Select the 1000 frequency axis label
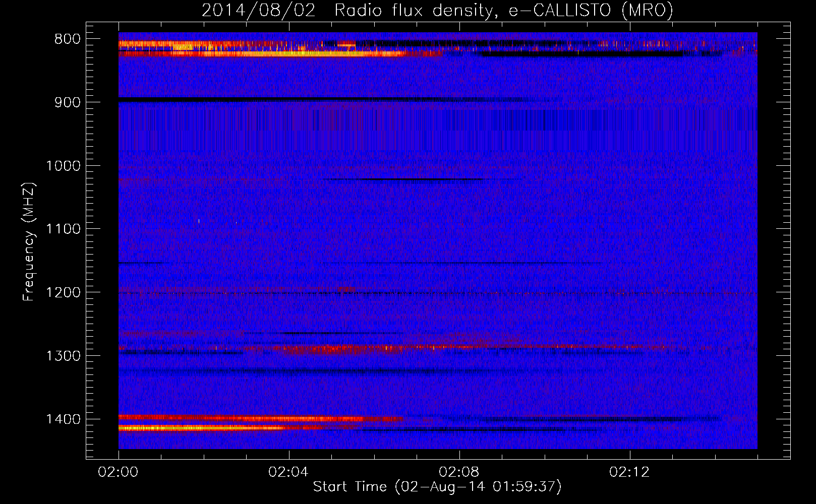Viewport: 816px width, 504px height. coord(63,166)
